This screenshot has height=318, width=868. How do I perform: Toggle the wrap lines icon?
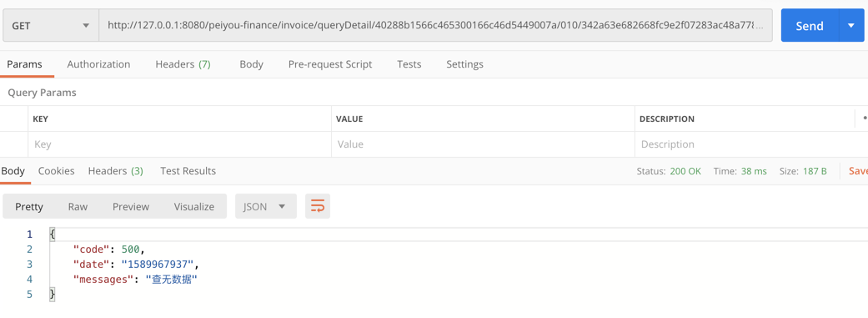317,206
